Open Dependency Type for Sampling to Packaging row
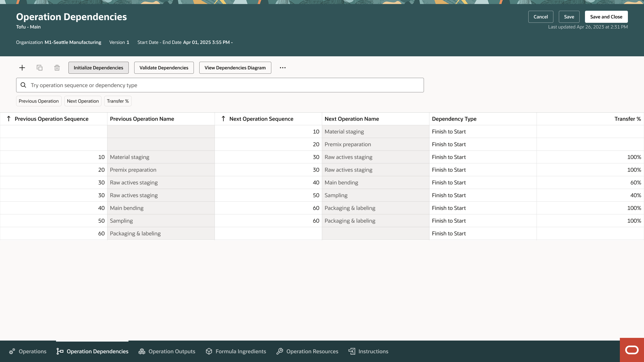 (x=483, y=221)
